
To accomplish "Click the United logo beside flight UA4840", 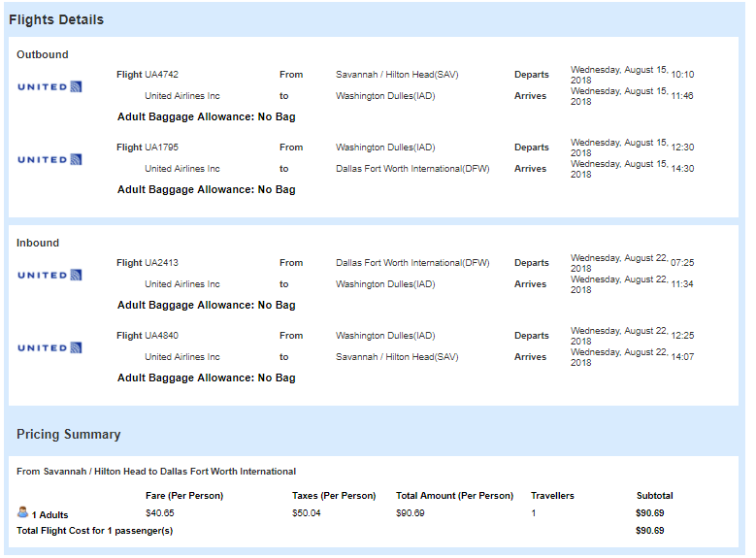I will point(49,347).
